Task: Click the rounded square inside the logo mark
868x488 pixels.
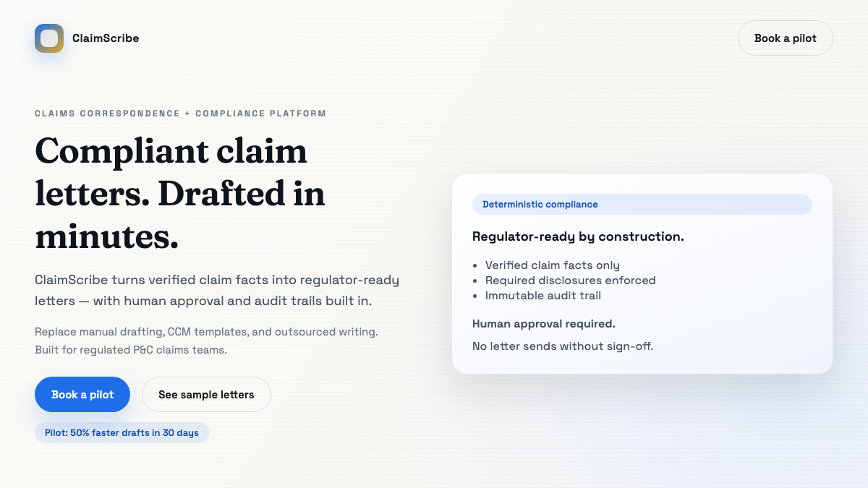Action: (48, 38)
